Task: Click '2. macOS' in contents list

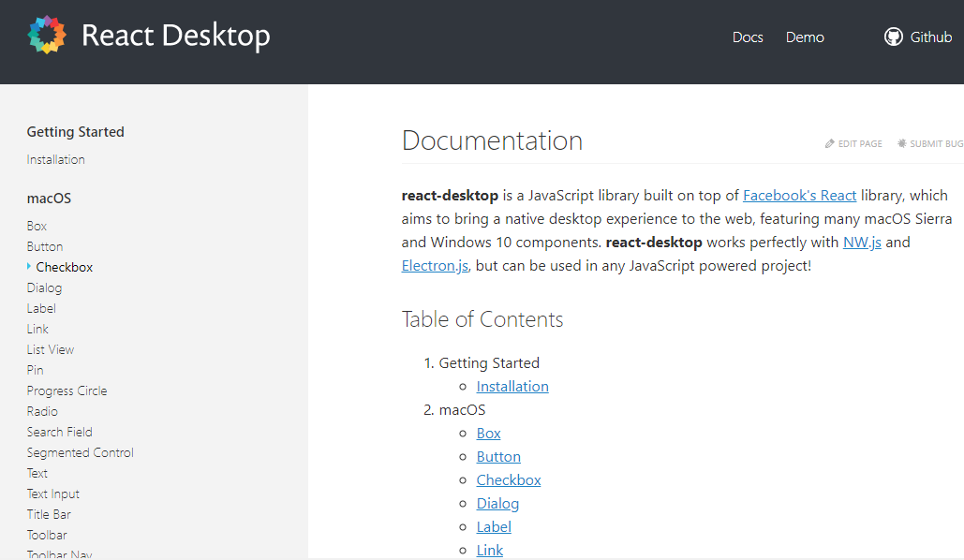Action: click(454, 410)
